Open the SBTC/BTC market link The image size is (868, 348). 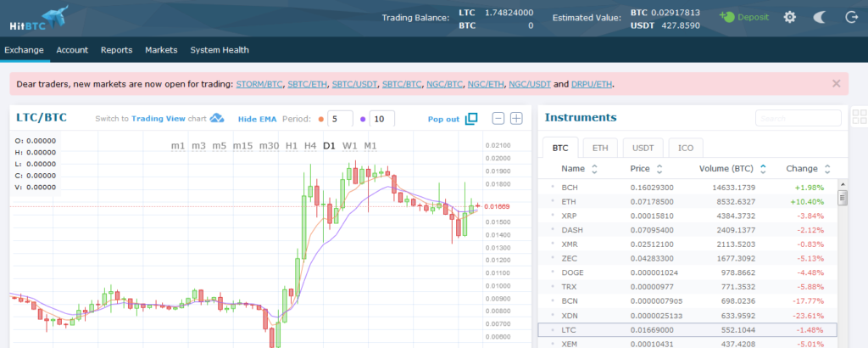tap(402, 84)
